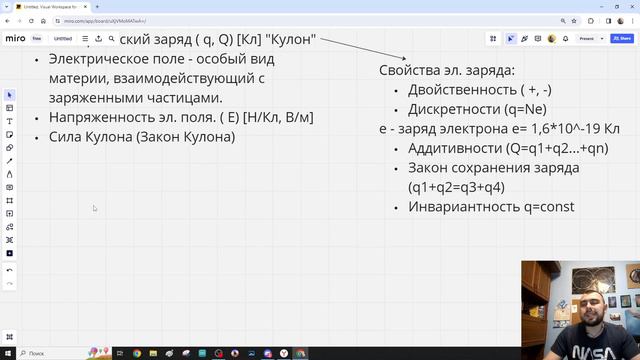Open Task View on the taskbar
This screenshot has height=360, width=640.
point(120,353)
